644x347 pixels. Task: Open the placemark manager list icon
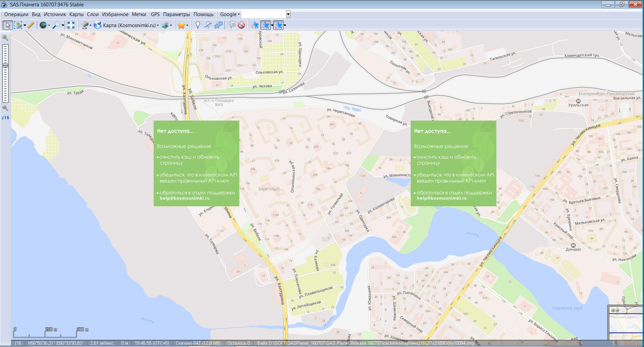click(232, 25)
